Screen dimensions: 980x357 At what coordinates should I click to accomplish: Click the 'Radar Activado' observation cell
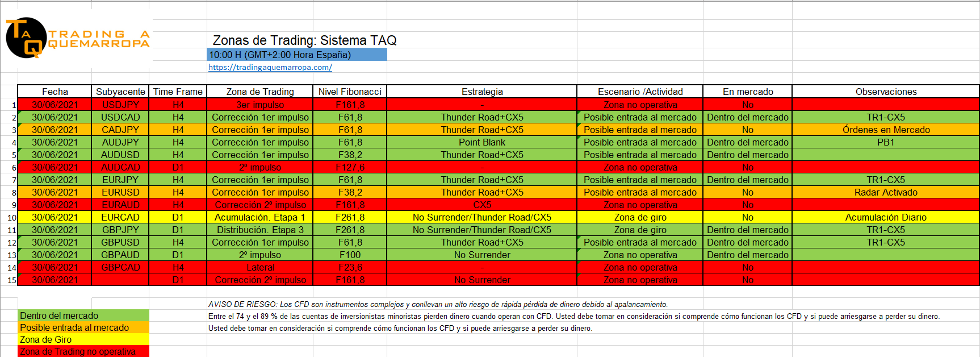[x=886, y=192]
